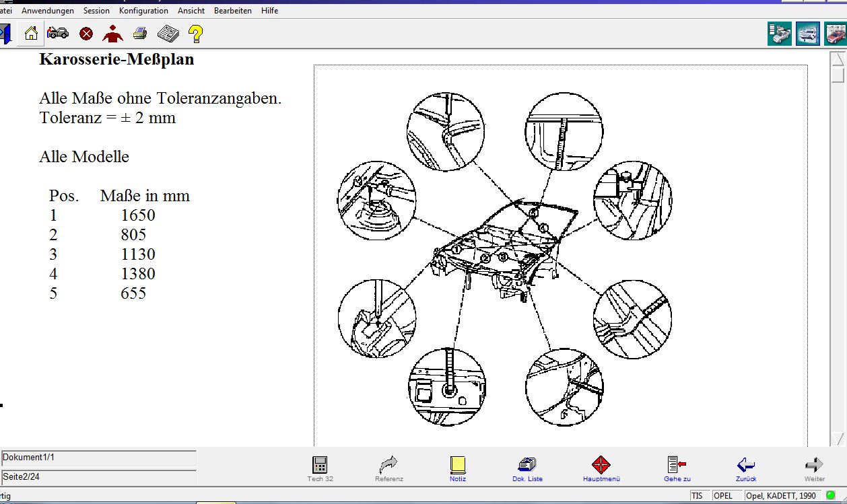
Task: Click the red circle X toolbar icon
Action: (x=86, y=34)
